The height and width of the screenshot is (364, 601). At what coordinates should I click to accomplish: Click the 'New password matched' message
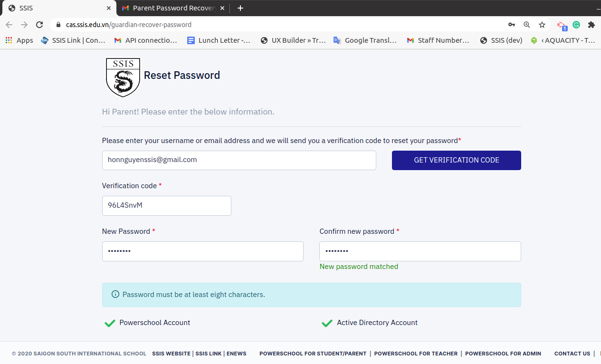click(359, 267)
